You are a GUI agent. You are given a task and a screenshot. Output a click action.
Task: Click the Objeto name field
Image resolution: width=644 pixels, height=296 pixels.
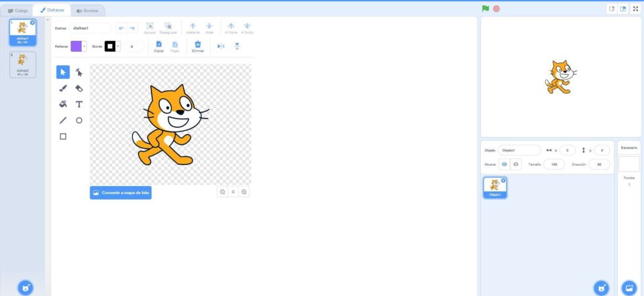(520, 150)
